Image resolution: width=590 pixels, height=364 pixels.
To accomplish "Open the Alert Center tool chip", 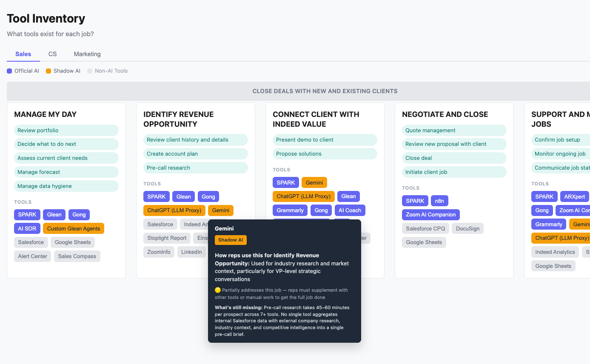I will (33, 256).
